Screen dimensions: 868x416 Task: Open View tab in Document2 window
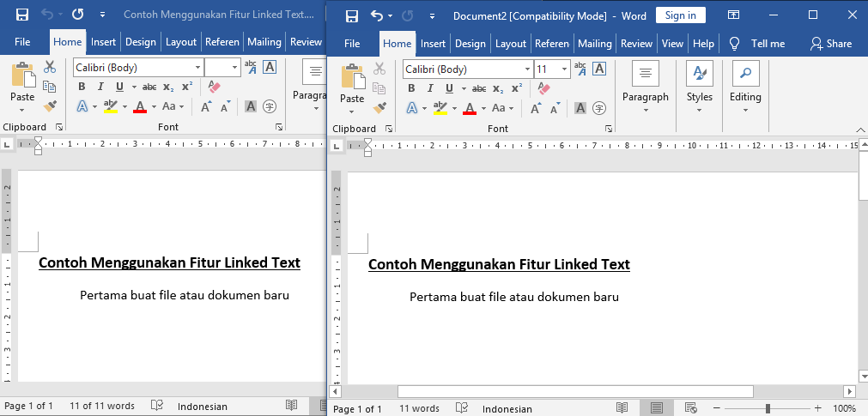[x=672, y=44]
